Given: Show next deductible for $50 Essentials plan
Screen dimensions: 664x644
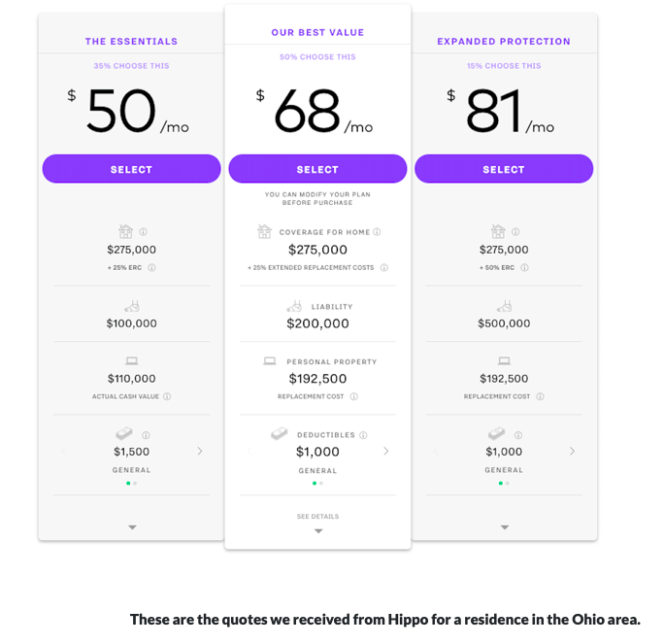Looking at the screenshot, I should (x=200, y=452).
